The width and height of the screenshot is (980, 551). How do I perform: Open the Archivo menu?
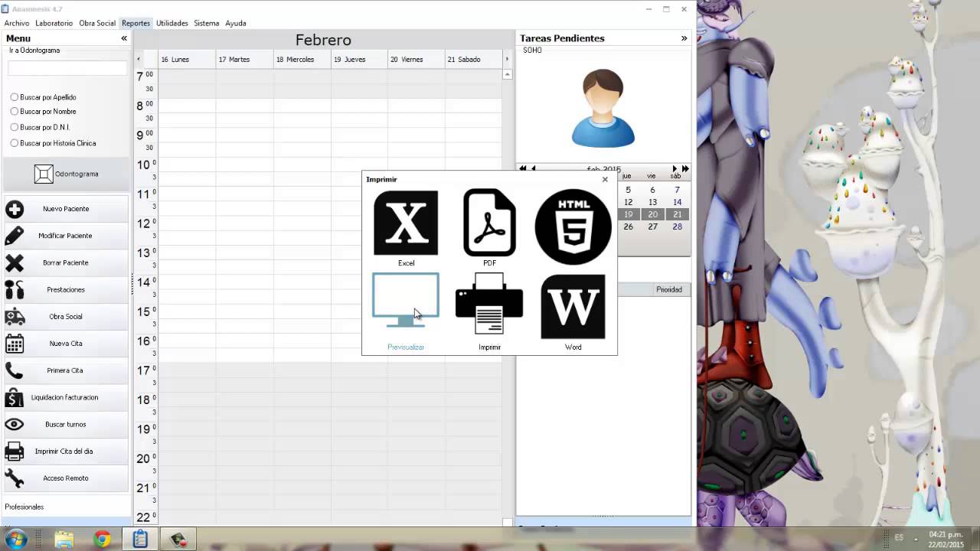click(17, 23)
